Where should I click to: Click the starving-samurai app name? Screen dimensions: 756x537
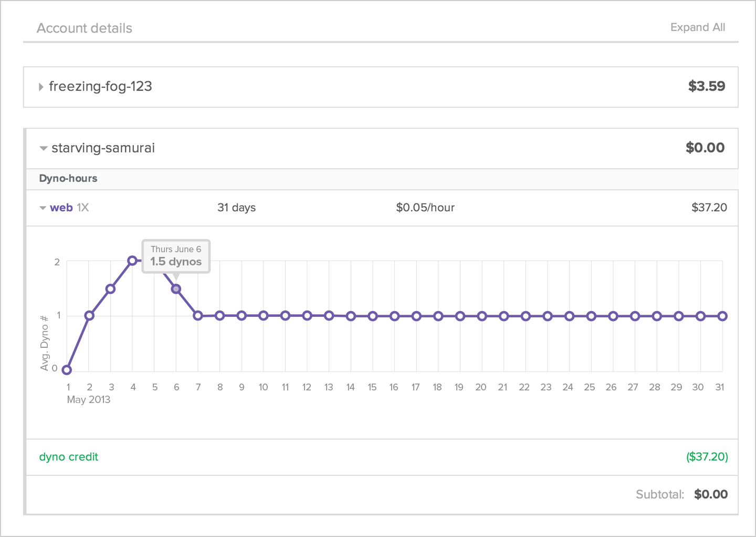point(103,148)
